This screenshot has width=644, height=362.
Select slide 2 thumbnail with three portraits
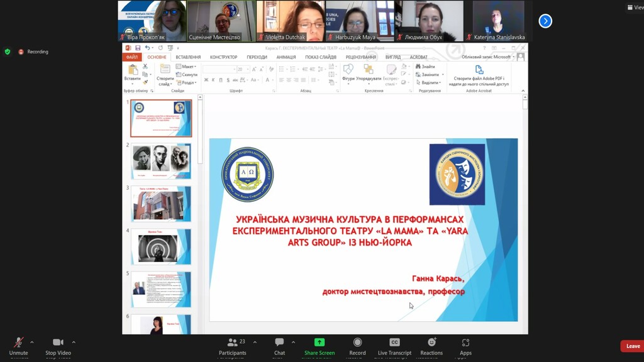click(x=161, y=161)
